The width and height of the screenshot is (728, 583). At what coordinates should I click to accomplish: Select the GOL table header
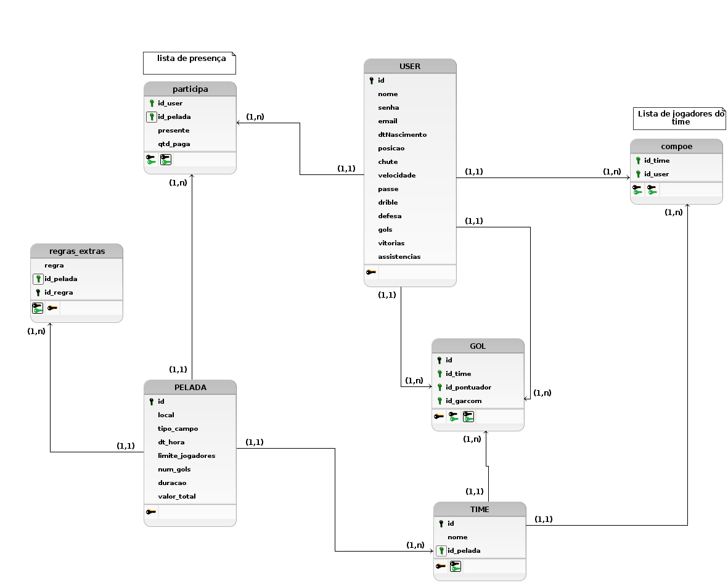point(478,346)
